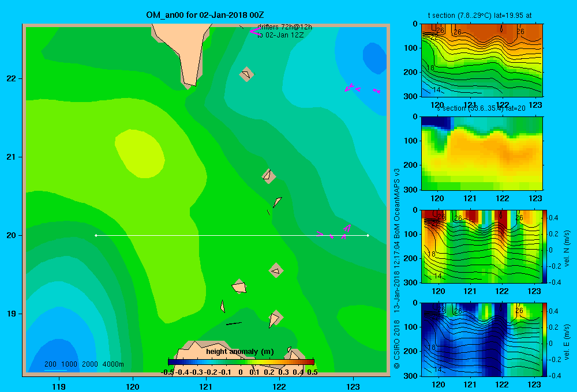
Task: Click latitude label '21' on the main map axis
Action: pyautogui.click(x=11, y=157)
